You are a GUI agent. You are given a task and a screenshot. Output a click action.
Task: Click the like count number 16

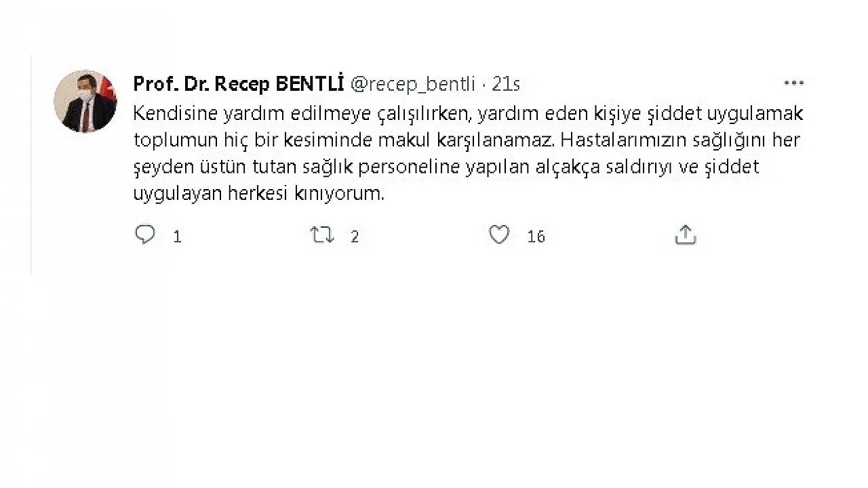click(x=536, y=237)
